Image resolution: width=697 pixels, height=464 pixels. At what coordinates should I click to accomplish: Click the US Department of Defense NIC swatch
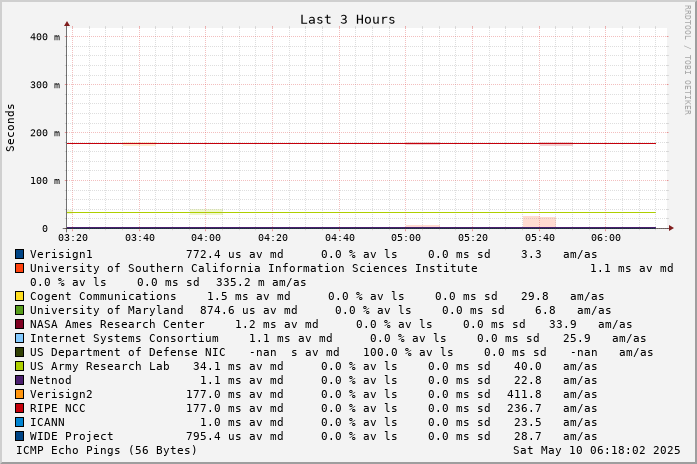[x=19, y=352]
